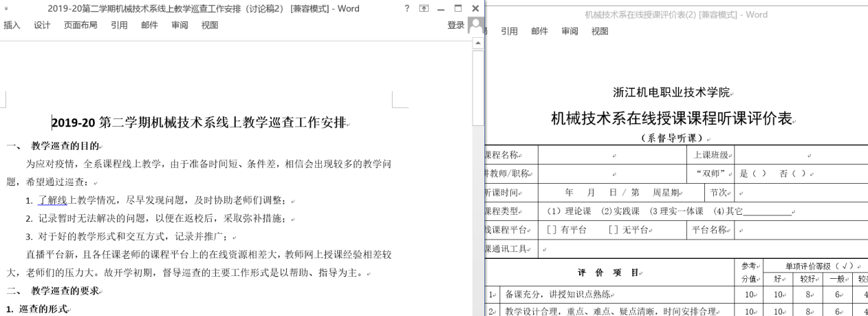Image resolution: width=868 pixels, height=316 pixels.
Task: Click the user account avatar icon
Action: [x=475, y=25]
